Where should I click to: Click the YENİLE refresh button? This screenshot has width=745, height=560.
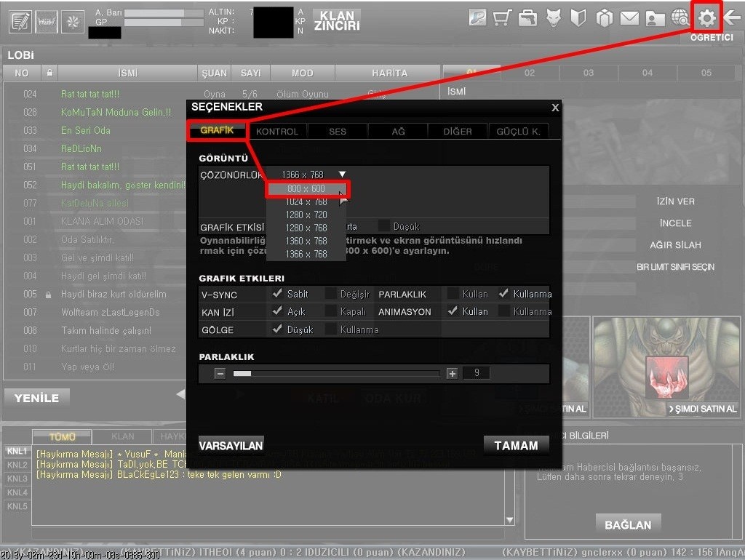pos(36,398)
